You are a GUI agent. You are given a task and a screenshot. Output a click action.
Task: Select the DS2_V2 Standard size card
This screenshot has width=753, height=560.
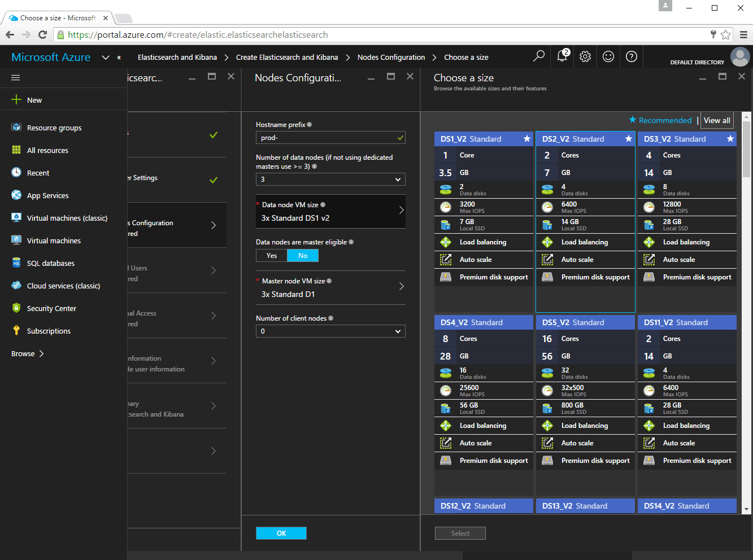click(x=585, y=222)
